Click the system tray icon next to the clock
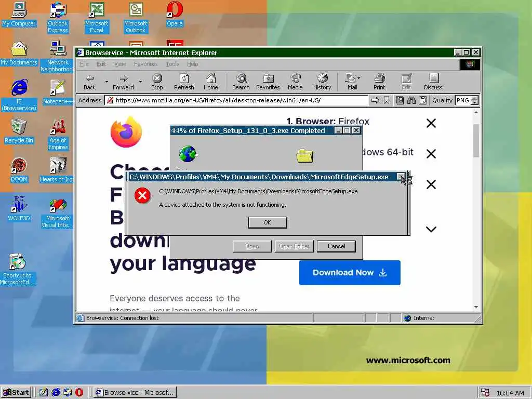The image size is (532, 399). pos(485,393)
